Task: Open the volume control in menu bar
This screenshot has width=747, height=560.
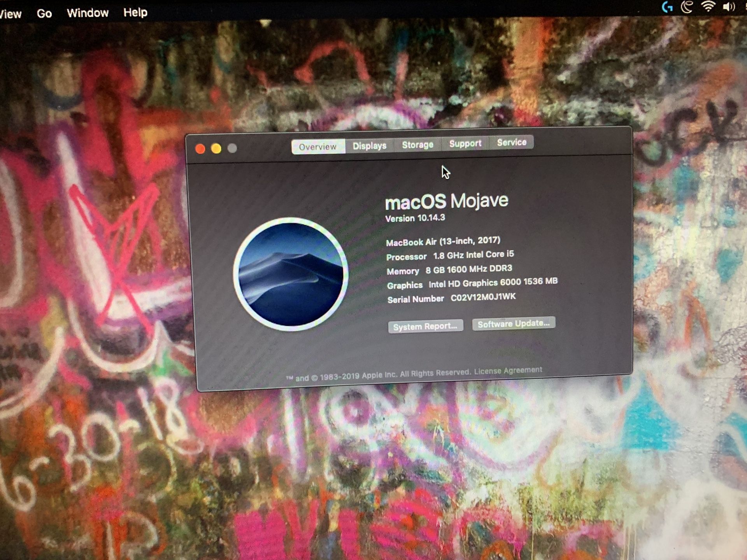Action: pyautogui.click(x=729, y=7)
